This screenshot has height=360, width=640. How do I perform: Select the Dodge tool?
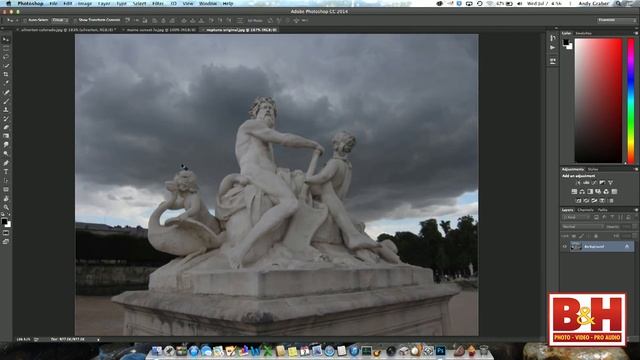pyautogui.click(x=6, y=154)
